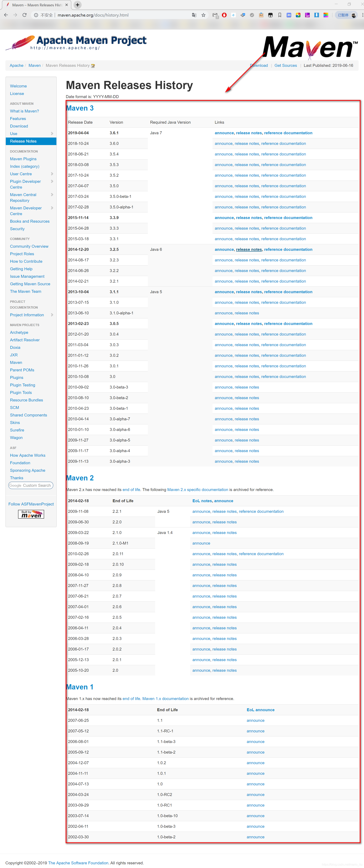Open the Surefire sidebar item
This screenshot has height=868, width=364.
pos(17,430)
